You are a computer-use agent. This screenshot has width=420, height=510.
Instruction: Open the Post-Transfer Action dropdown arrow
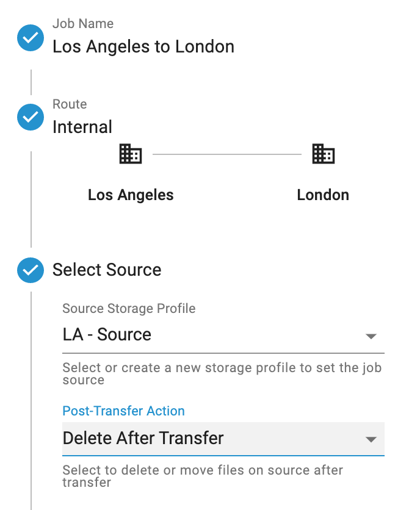pos(371,439)
